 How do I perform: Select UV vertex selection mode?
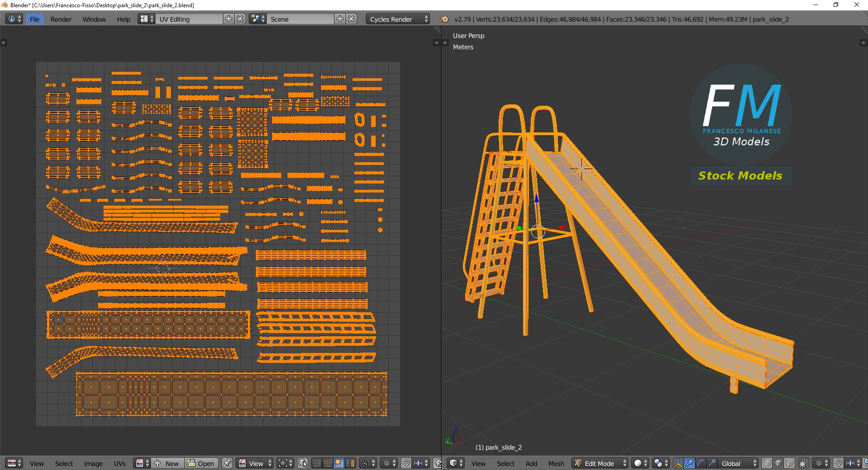pos(316,463)
